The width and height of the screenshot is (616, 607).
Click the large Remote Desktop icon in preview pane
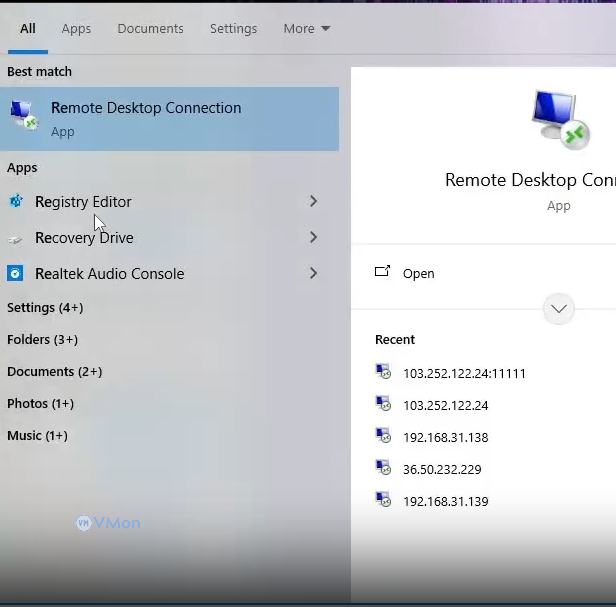tap(558, 119)
